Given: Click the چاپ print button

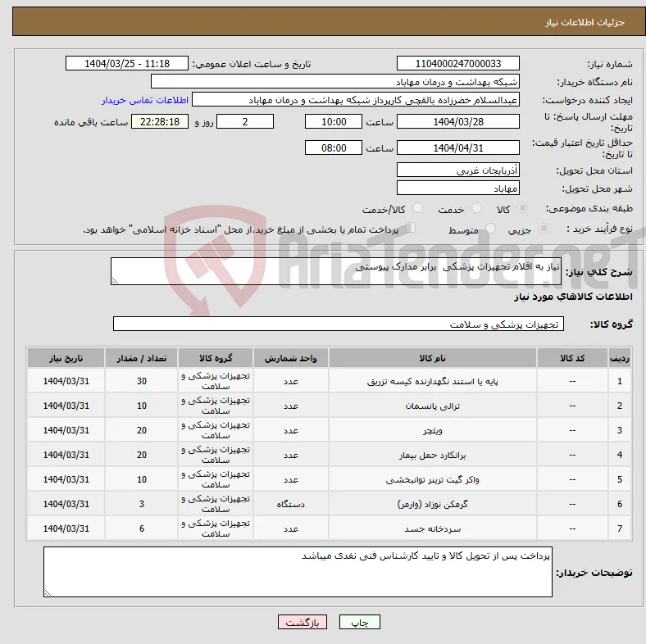Looking at the screenshot, I should [x=359, y=622].
